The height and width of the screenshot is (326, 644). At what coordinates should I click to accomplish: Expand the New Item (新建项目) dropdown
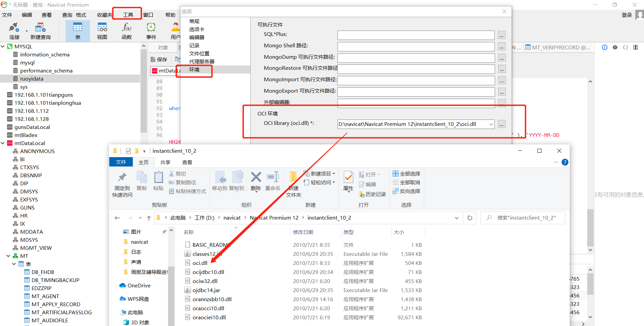(x=334, y=174)
